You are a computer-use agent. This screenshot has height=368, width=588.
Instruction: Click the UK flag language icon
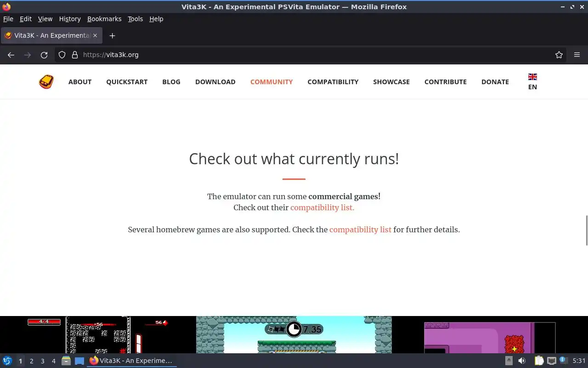coord(532,77)
